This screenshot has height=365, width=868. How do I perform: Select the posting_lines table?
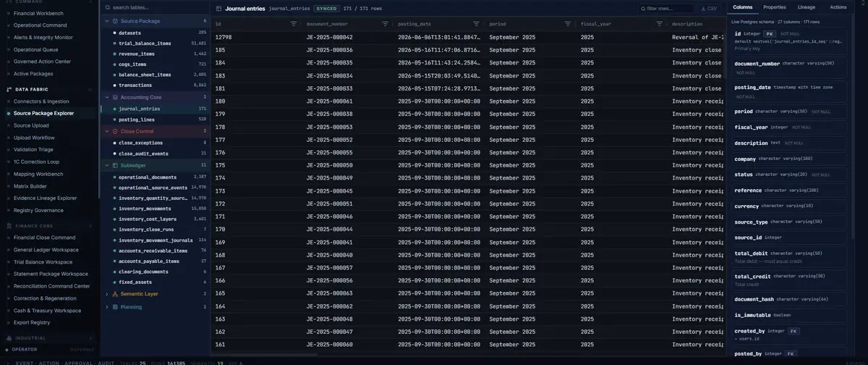(154, 119)
